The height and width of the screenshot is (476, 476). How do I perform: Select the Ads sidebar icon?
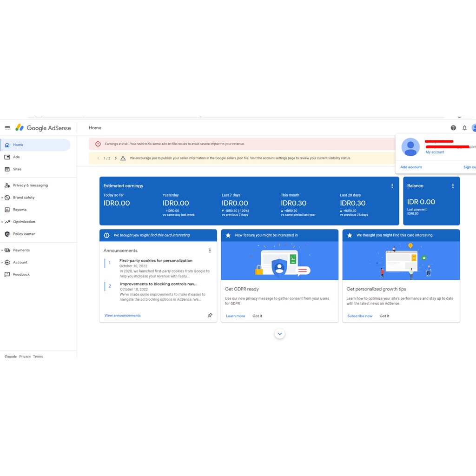15,157
